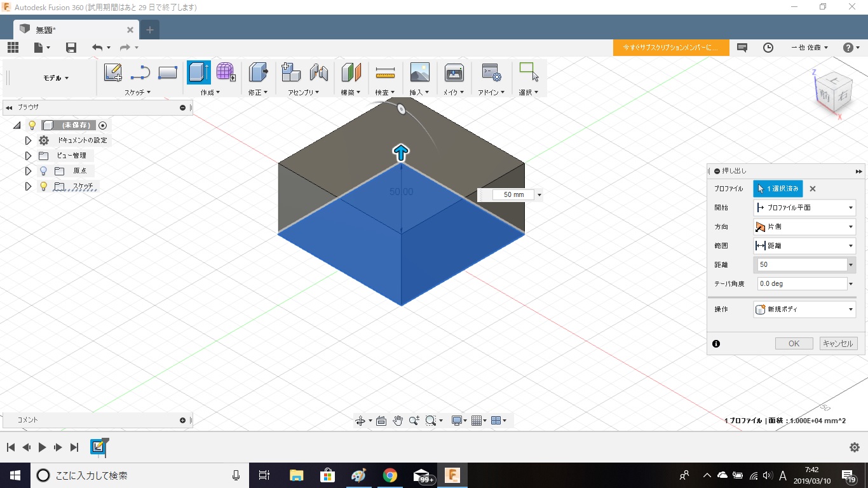Select the Offset Plane construct icon
Image resolution: width=868 pixels, height=488 pixels.
(x=351, y=72)
